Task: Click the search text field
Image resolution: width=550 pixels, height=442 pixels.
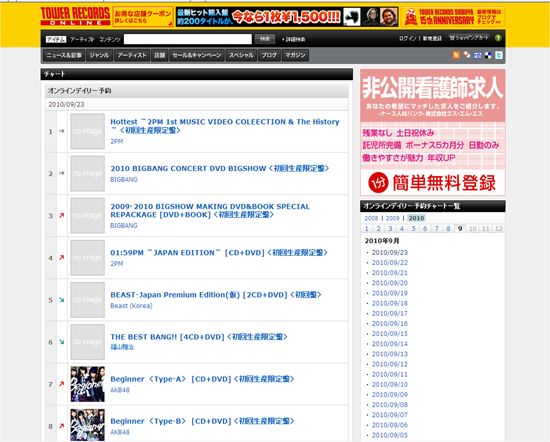Action: (x=188, y=39)
